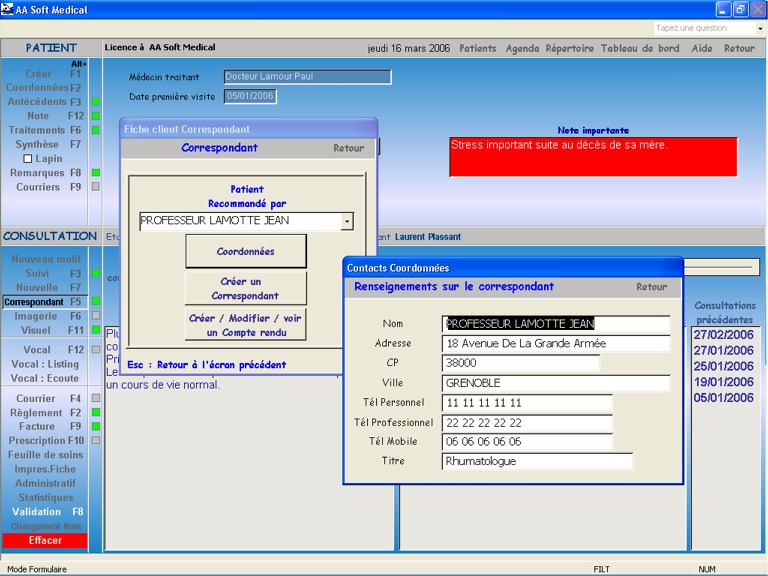The height and width of the screenshot is (576, 768).
Task: Click the Nom field in Contacts Coordonnées
Action: coord(556,324)
